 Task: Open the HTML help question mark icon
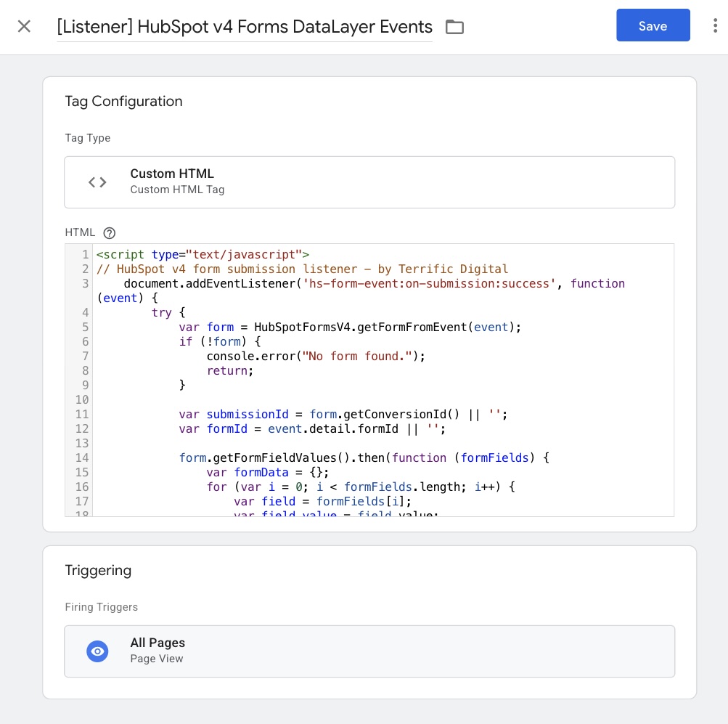click(x=110, y=233)
